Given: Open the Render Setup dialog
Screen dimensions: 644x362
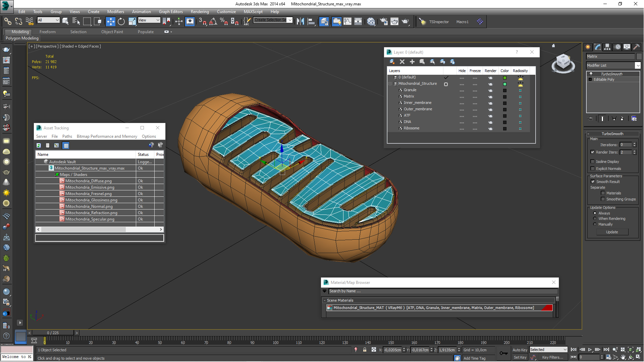Looking at the screenshot, I should [x=383, y=21].
